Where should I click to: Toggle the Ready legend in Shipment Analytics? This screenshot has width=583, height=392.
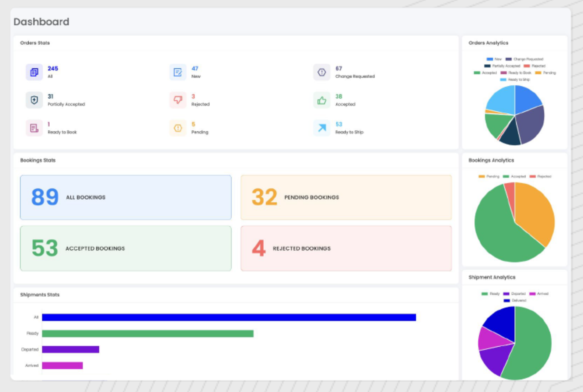coord(490,294)
